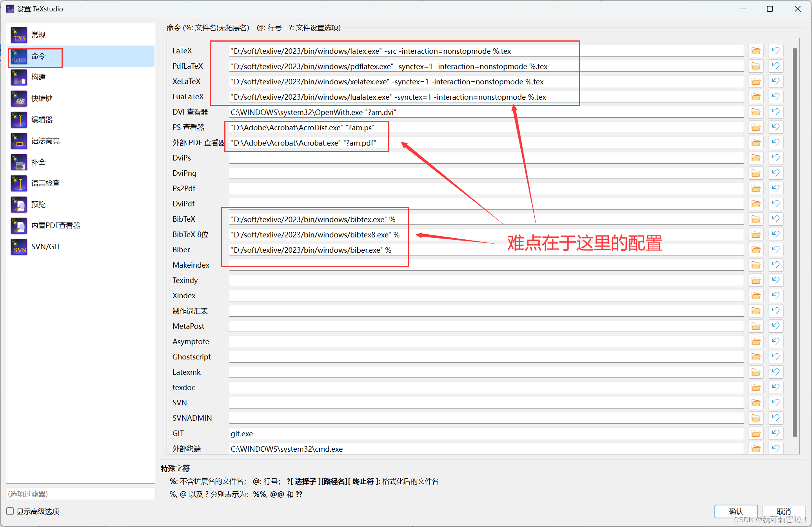Browse for 外部终端 executable via folder icon
Screen dimensions: 812x527
(x=756, y=448)
